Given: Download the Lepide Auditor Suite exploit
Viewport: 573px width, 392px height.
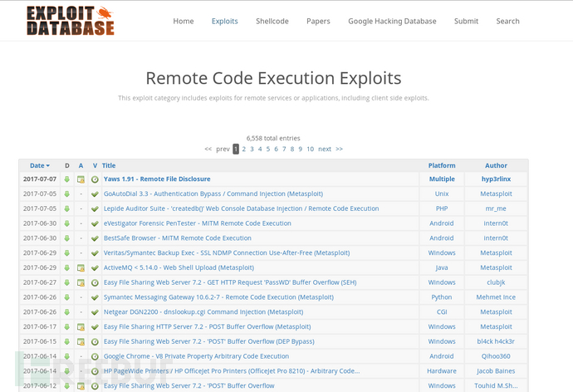Looking at the screenshot, I should click(x=67, y=209).
